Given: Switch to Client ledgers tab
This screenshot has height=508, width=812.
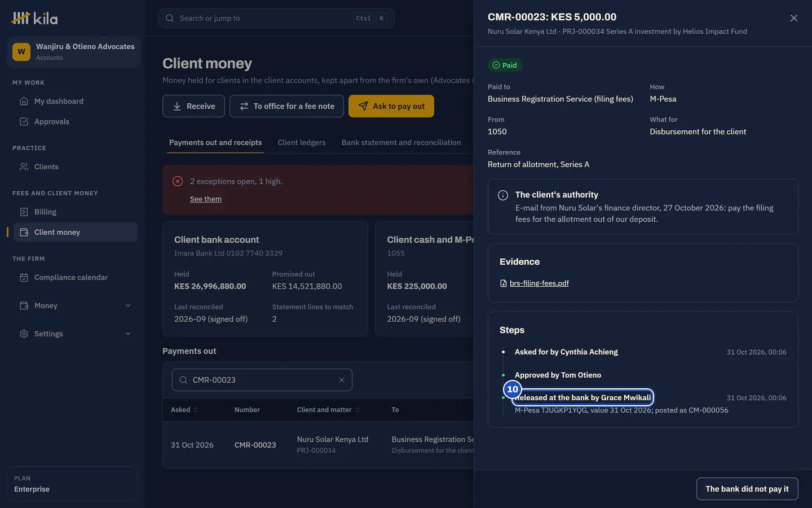Looking at the screenshot, I should click(x=302, y=143).
